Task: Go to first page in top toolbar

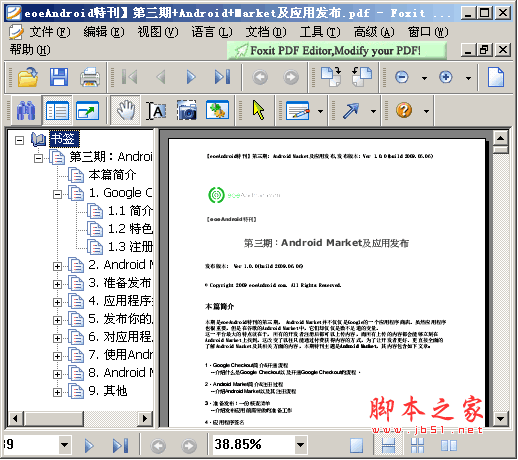Action: tap(129, 77)
